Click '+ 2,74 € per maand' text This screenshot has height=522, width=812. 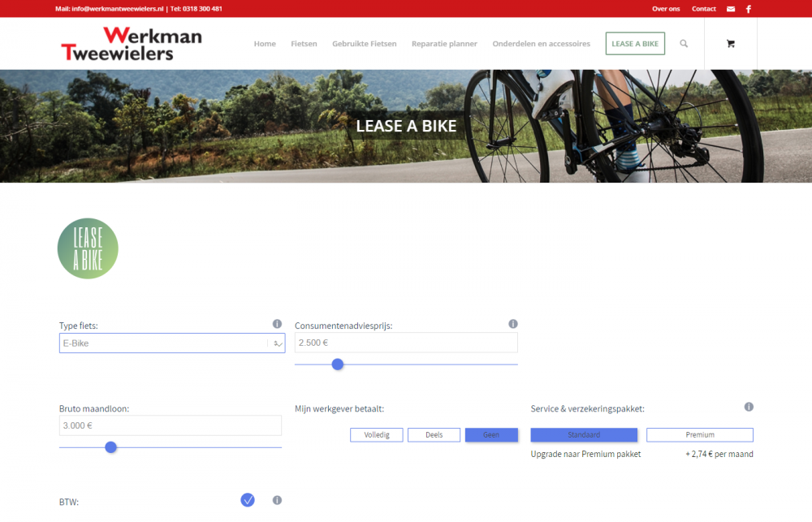[x=719, y=454]
